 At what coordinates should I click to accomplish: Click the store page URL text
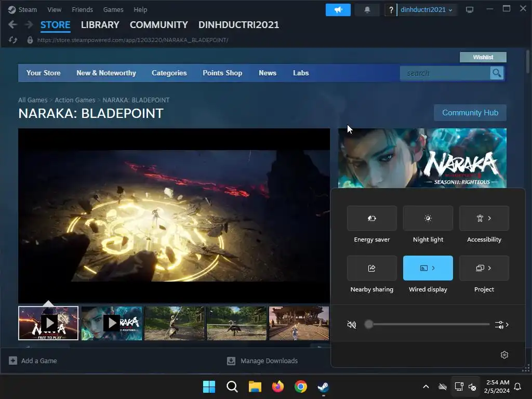[x=132, y=40]
